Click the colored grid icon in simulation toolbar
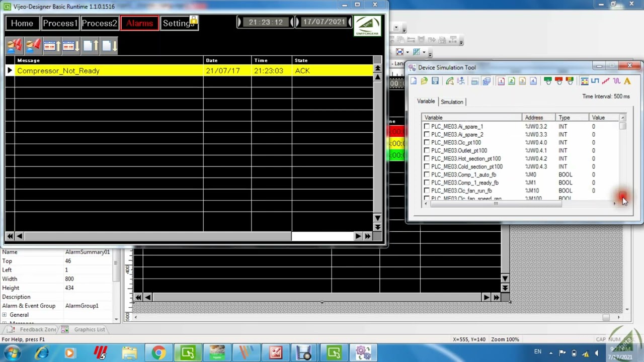This screenshot has height=362, width=644. coord(584,81)
